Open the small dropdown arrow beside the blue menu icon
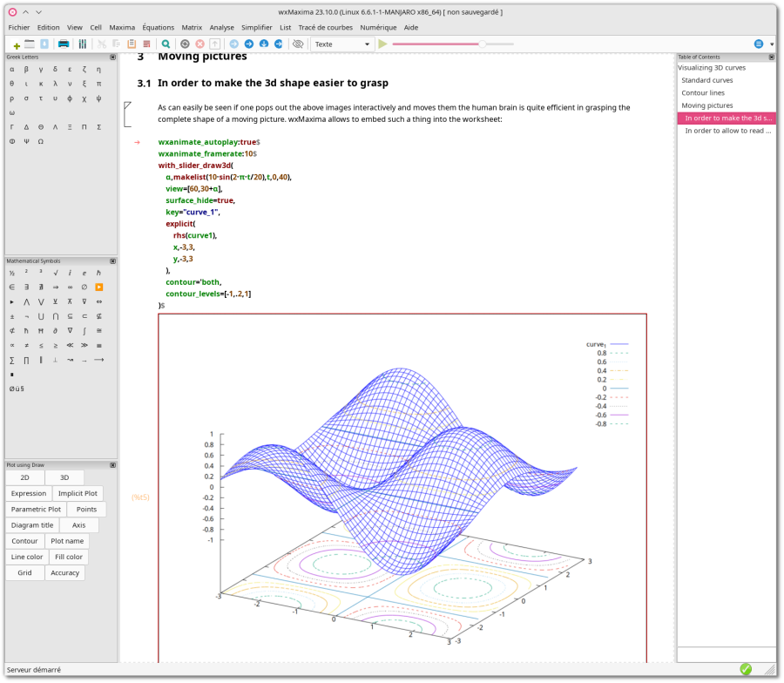This screenshot has width=784, height=683. pos(773,44)
